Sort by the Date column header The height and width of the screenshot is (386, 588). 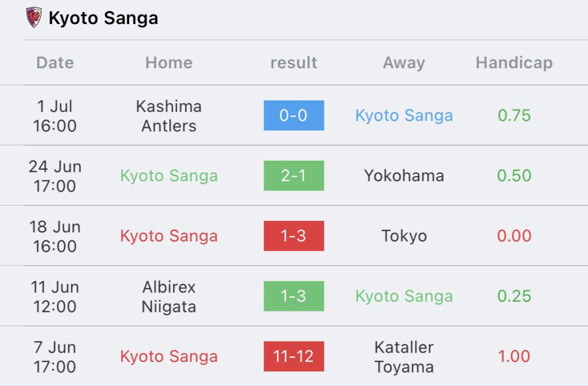tap(55, 63)
